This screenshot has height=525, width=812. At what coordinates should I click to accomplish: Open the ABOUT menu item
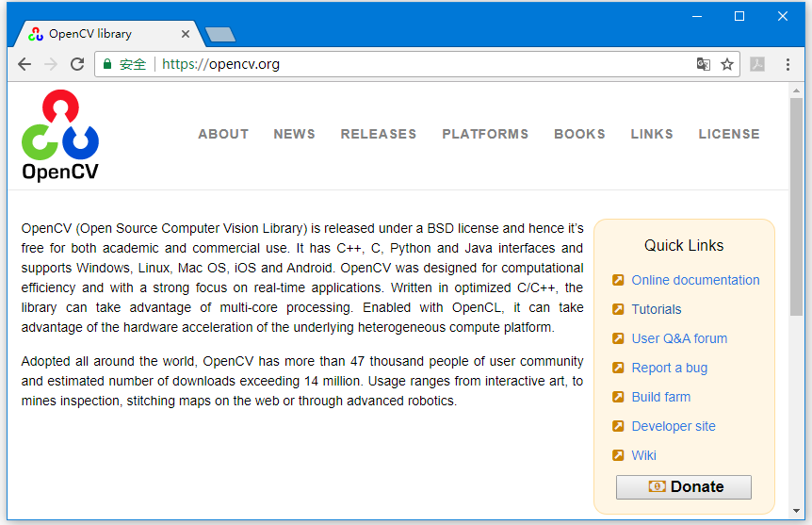223,134
